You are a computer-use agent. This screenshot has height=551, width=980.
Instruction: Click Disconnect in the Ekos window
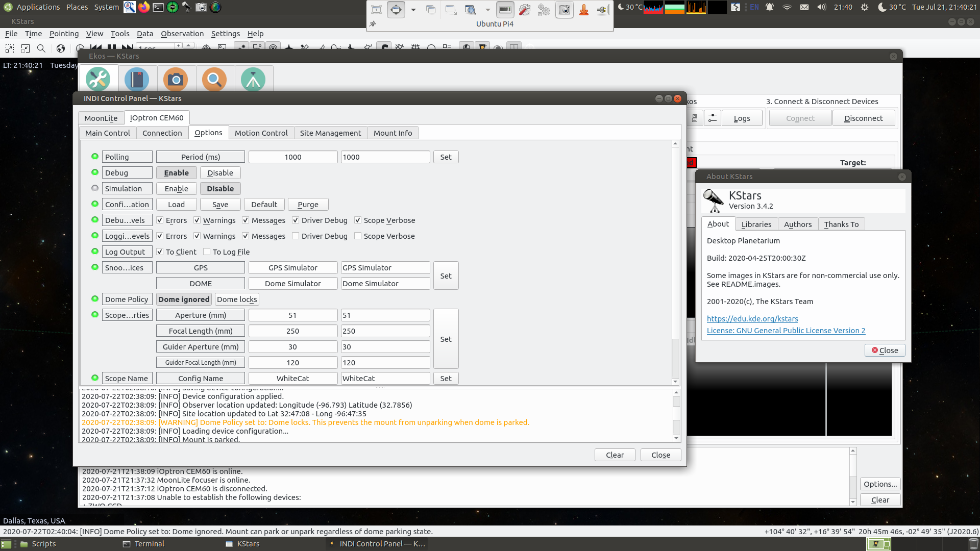point(864,118)
